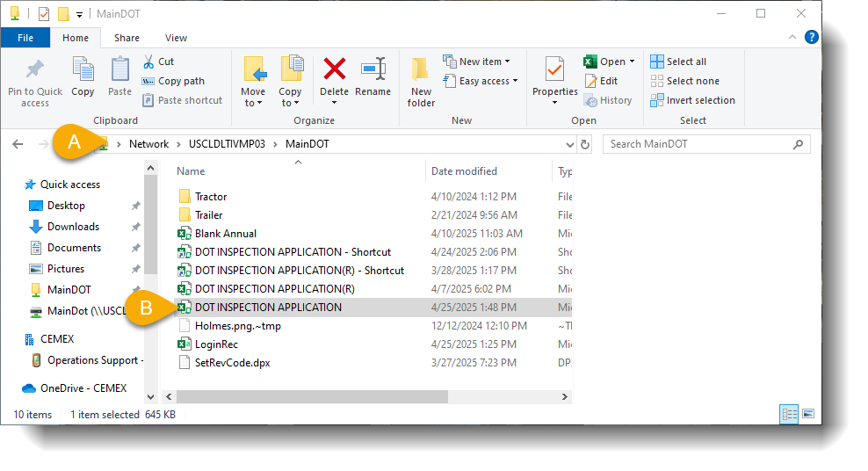Click navigation pane scroll down arrow
This screenshot has width=868, height=471.
[x=150, y=397]
